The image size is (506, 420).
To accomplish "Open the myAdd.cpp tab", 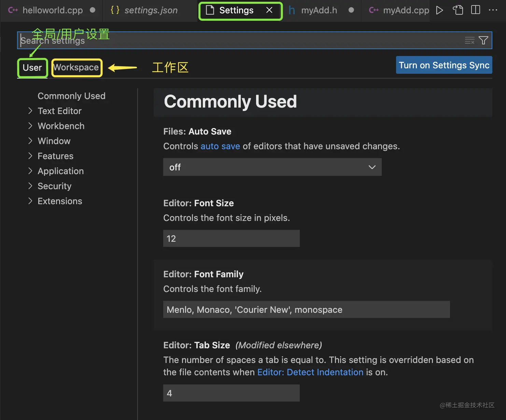I will tap(399, 10).
